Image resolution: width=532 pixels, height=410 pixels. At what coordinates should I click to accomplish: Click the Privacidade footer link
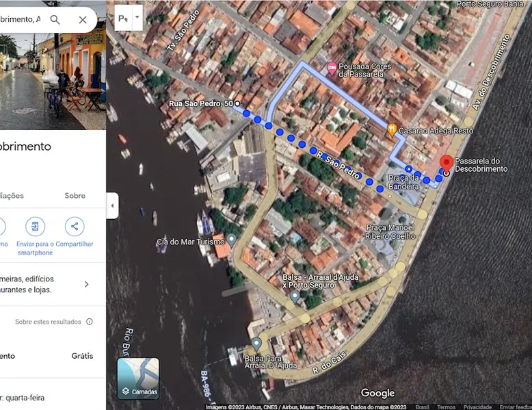tap(477, 407)
